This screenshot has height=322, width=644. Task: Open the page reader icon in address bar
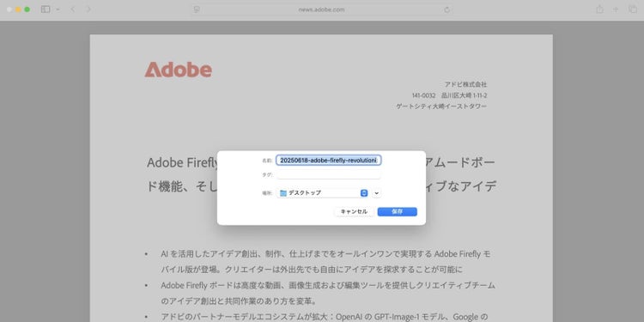(x=197, y=9)
